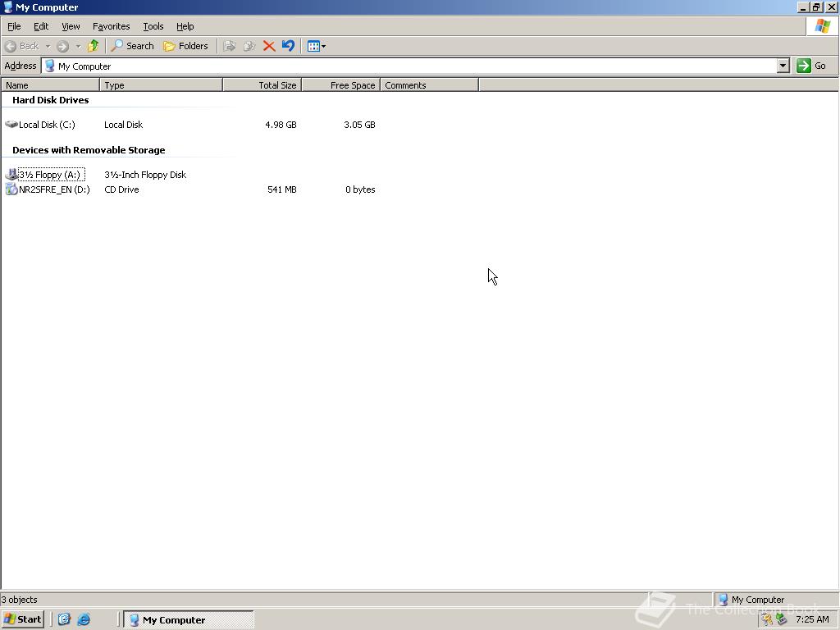
Task: Open the Views dropdown button
Action: (x=316, y=46)
